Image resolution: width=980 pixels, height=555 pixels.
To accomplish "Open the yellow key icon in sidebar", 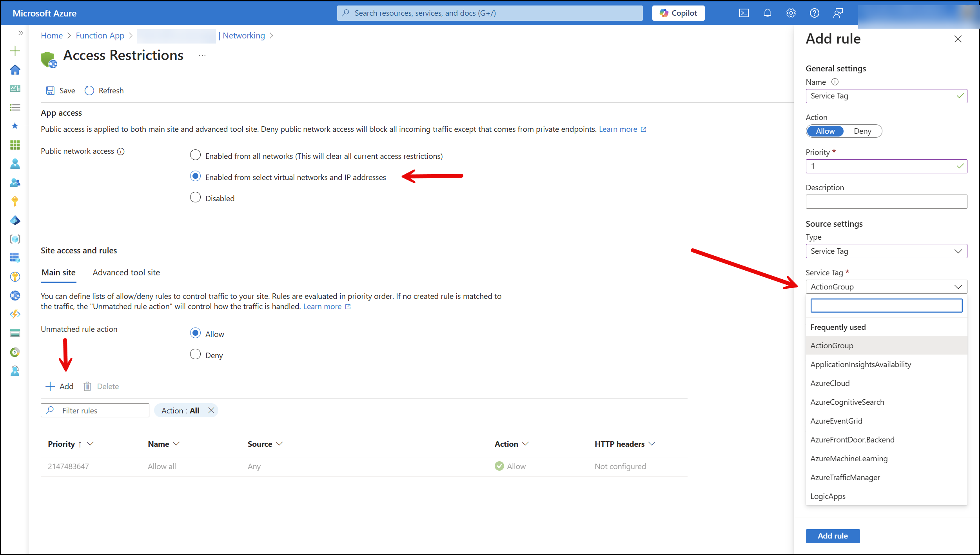I will click(15, 201).
